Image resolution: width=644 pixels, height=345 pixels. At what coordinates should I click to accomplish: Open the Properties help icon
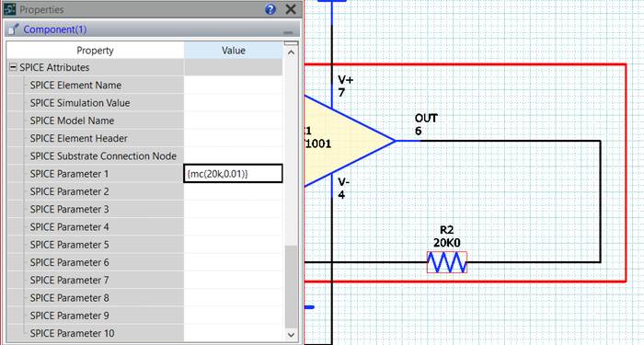click(270, 9)
